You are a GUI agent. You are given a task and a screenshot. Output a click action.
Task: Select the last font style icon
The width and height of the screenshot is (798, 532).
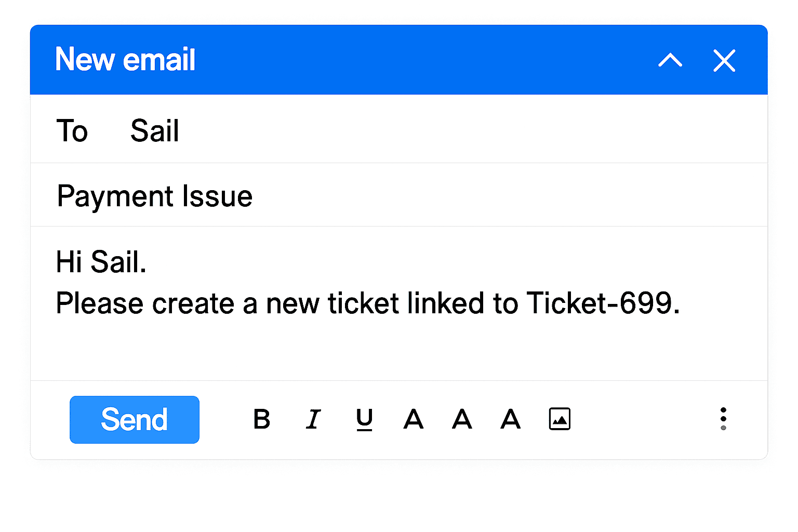[x=510, y=419]
